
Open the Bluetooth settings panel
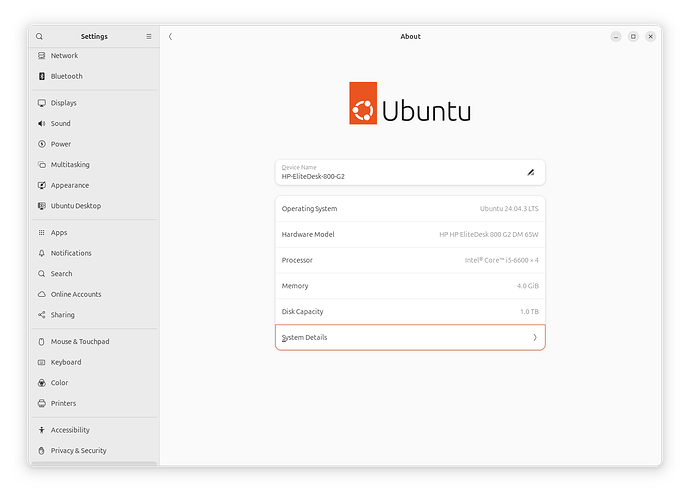pos(94,76)
